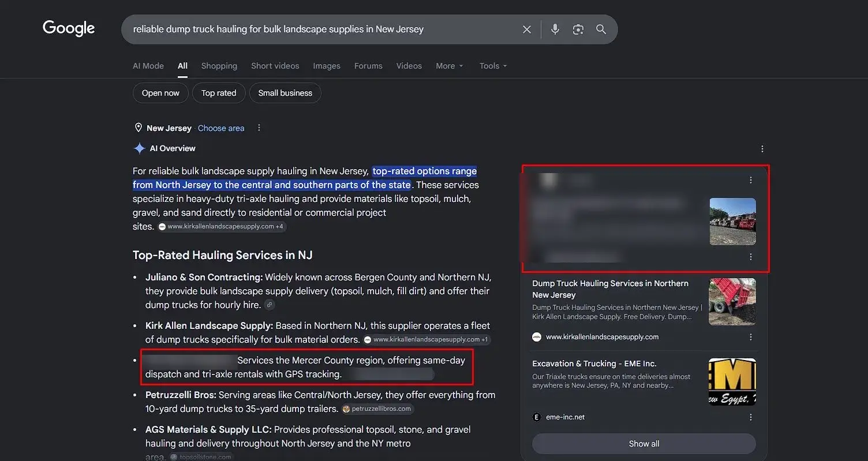Click the location pin icon beside New Jersey
Screen dimensions: 868x461
pos(138,128)
